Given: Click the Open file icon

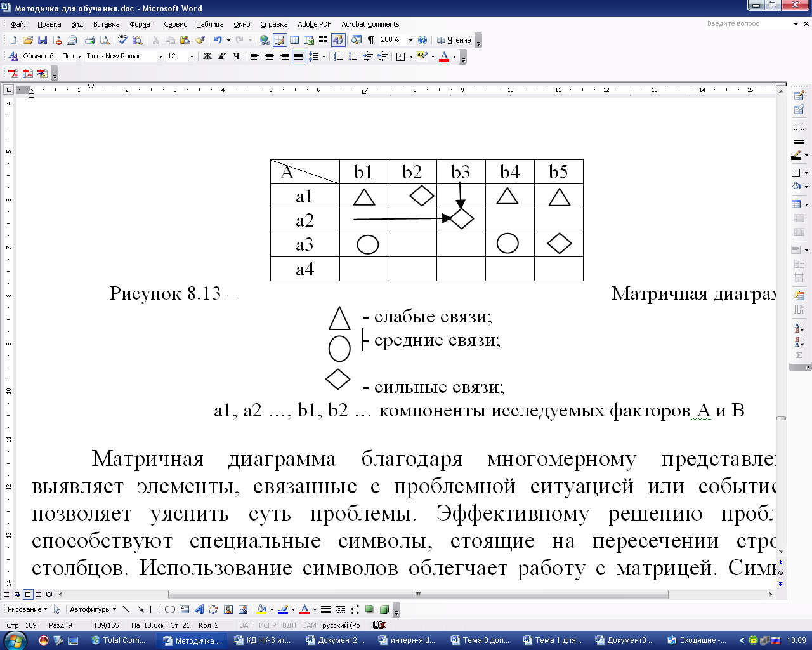Looking at the screenshot, I should point(27,40).
